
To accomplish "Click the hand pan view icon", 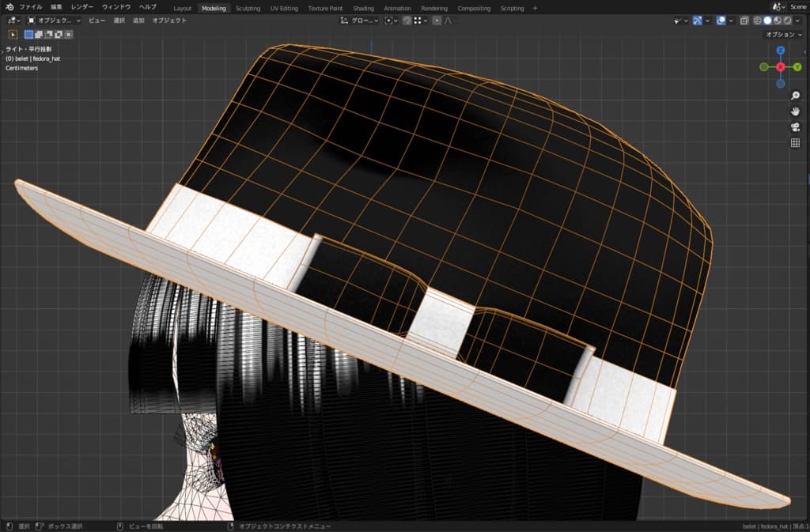I will coord(795,111).
